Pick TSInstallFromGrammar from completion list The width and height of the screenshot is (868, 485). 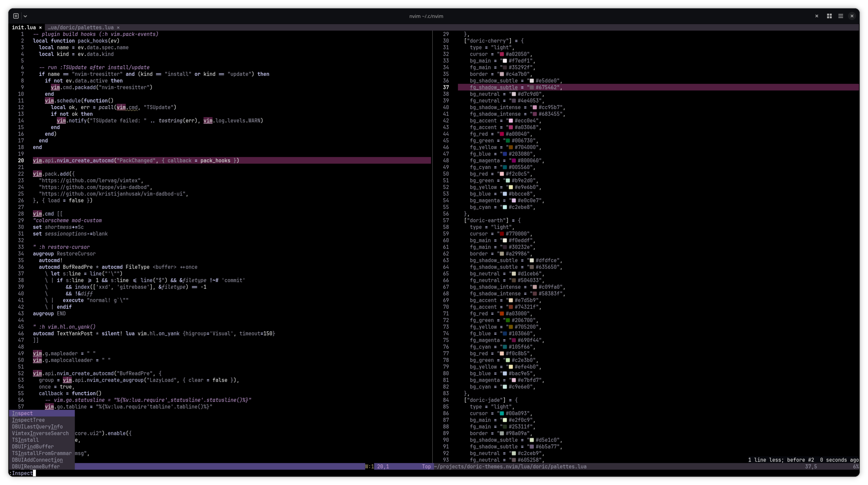[x=42, y=453]
